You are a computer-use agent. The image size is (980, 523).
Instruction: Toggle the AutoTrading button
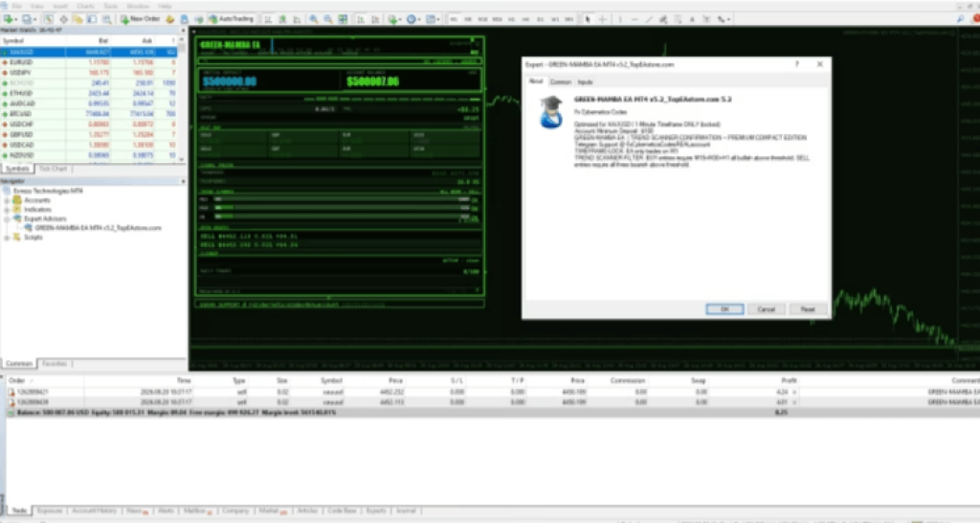[x=231, y=19]
